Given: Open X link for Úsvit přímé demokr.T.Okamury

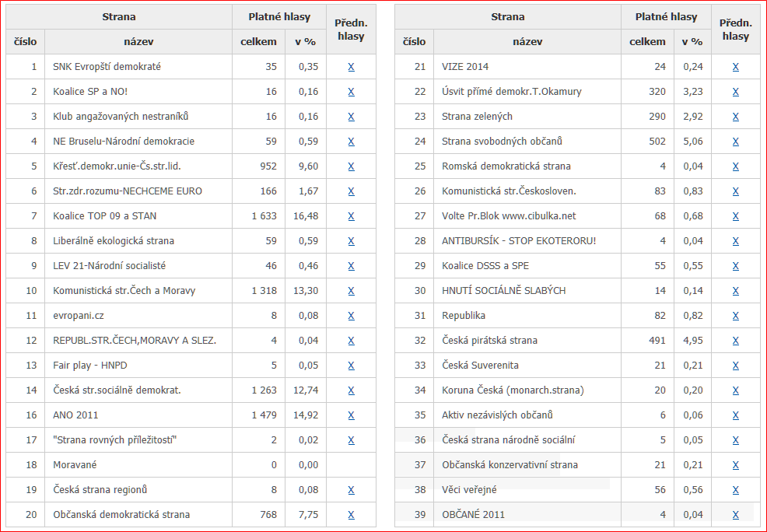Looking at the screenshot, I should coord(736,92).
